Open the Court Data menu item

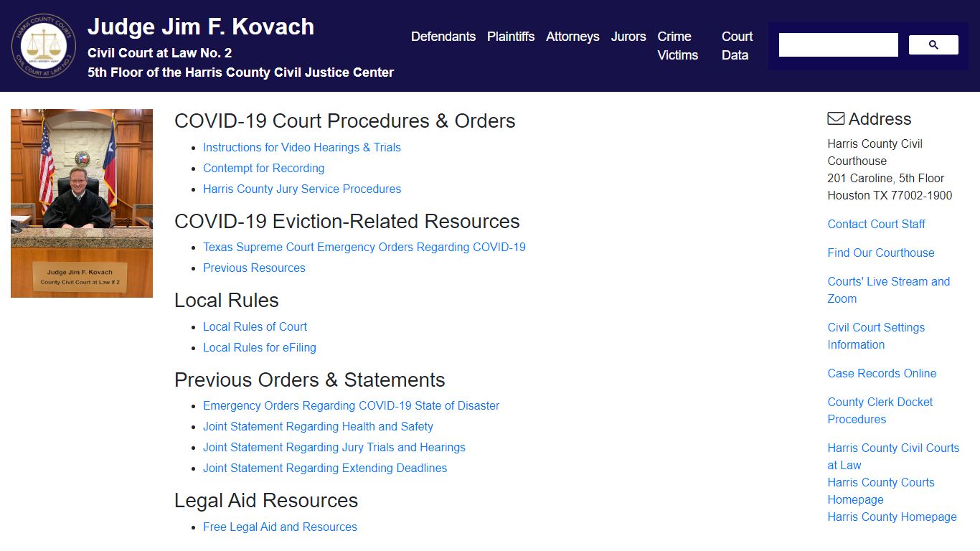click(737, 46)
